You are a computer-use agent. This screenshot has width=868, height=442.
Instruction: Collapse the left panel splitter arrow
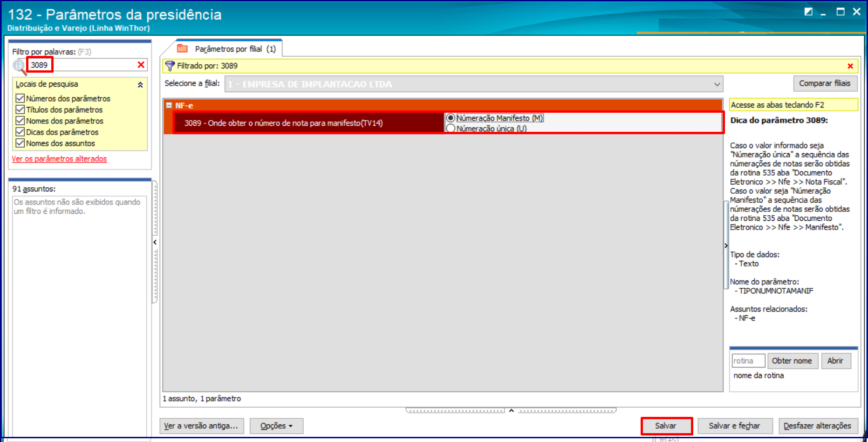coord(155,242)
